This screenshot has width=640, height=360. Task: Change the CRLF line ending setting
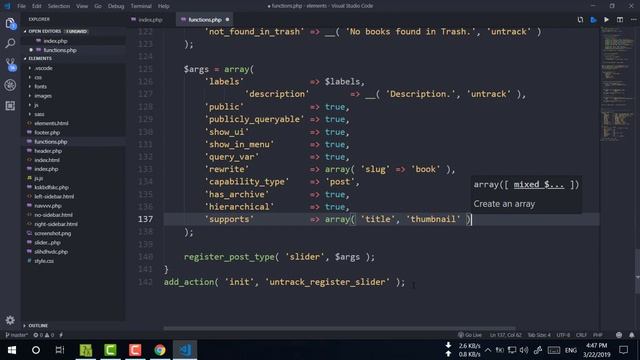point(581,335)
